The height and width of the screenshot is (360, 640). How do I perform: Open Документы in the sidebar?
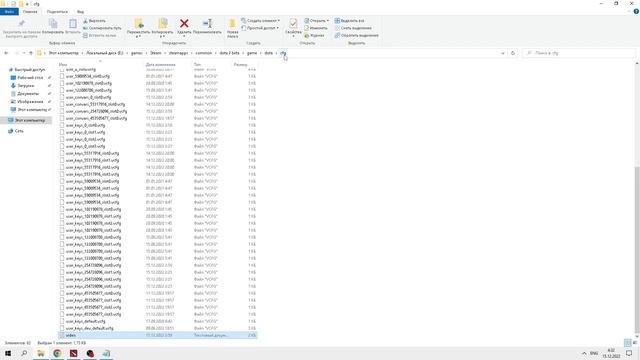(28, 94)
